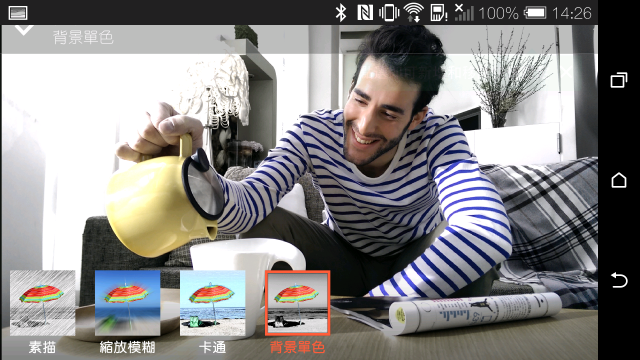Select the 素描 sketch effect thumbnail
The image size is (640, 360).
point(42,303)
